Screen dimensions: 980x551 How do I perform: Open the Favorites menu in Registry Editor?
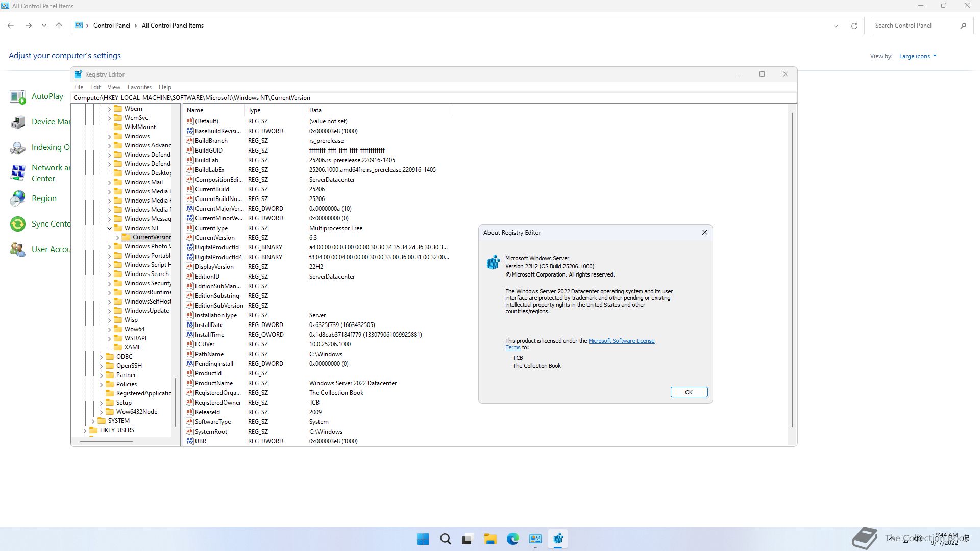(139, 87)
